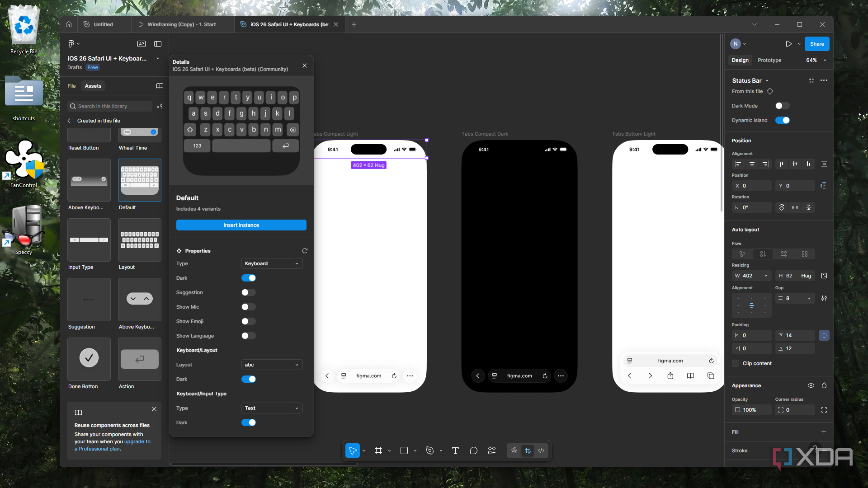
Task: Click the asset filter settings icon
Action: [x=160, y=106]
